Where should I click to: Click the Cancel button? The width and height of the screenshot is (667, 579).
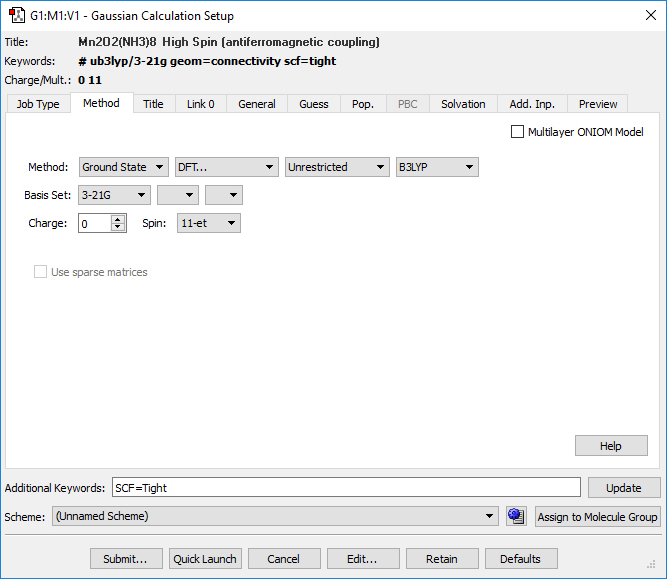tap(284, 559)
